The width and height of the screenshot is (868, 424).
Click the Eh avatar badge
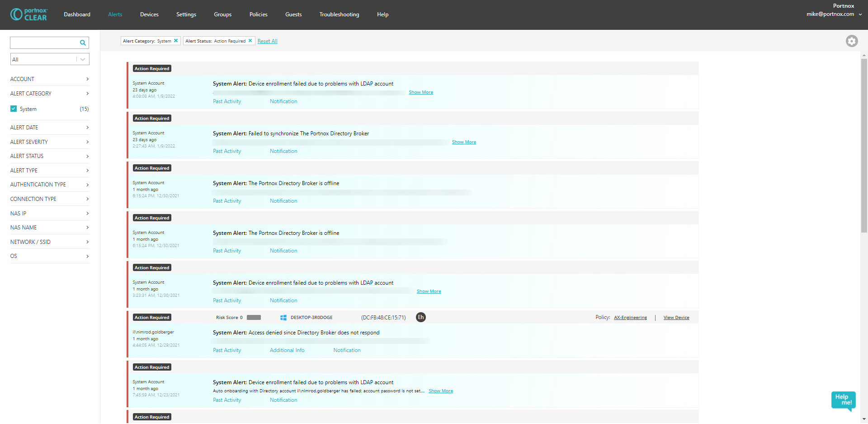pyautogui.click(x=421, y=317)
